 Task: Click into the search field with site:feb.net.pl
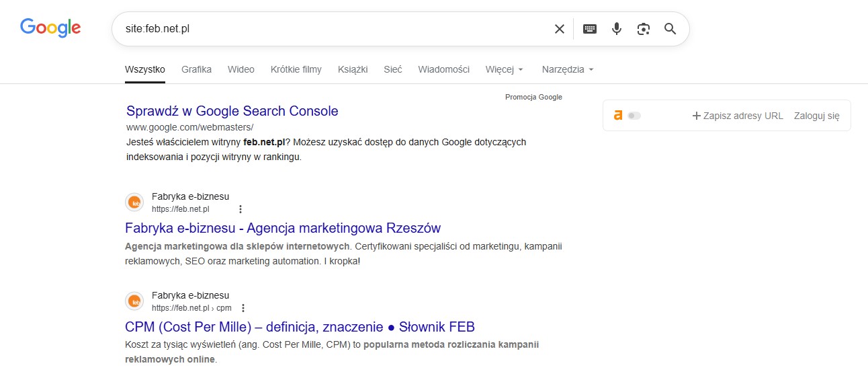329,29
